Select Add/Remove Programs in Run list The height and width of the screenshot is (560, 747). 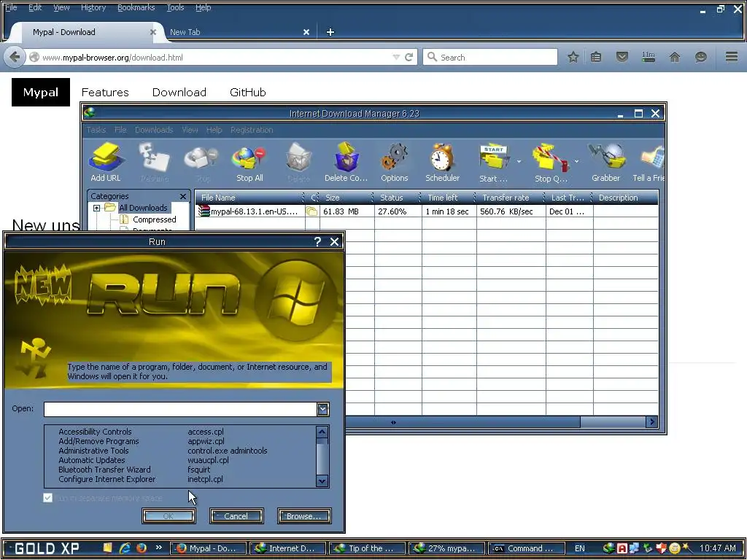point(98,441)
